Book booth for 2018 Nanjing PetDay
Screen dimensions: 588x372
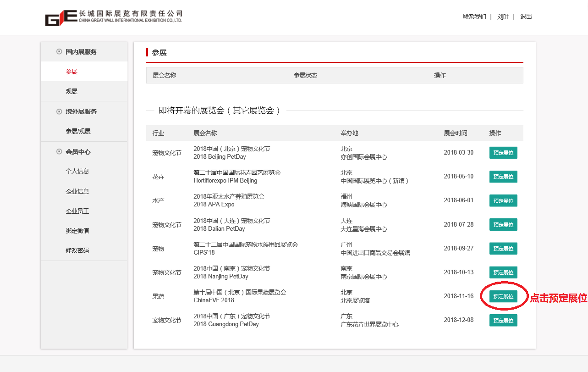pos(503,272)
